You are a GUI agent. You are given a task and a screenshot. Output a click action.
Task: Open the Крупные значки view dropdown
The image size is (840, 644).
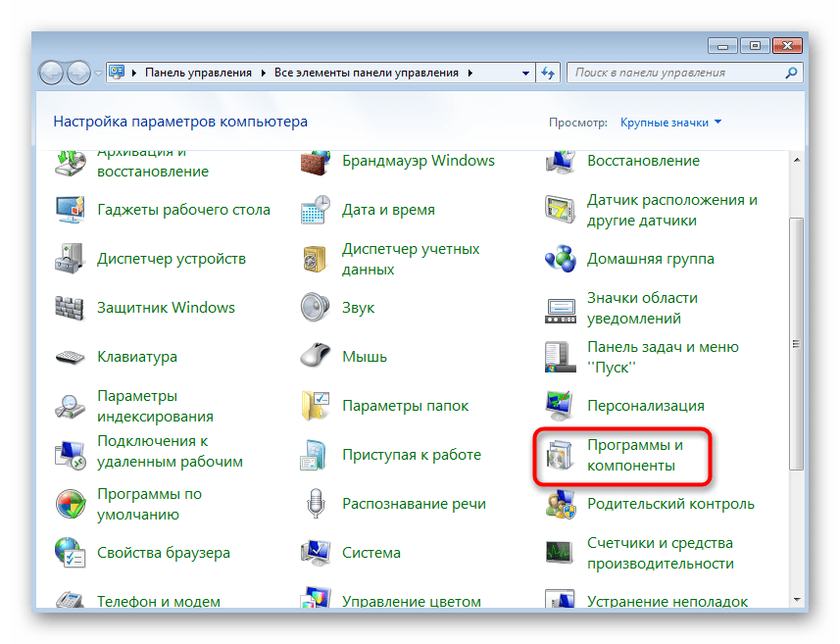[670, 123]
